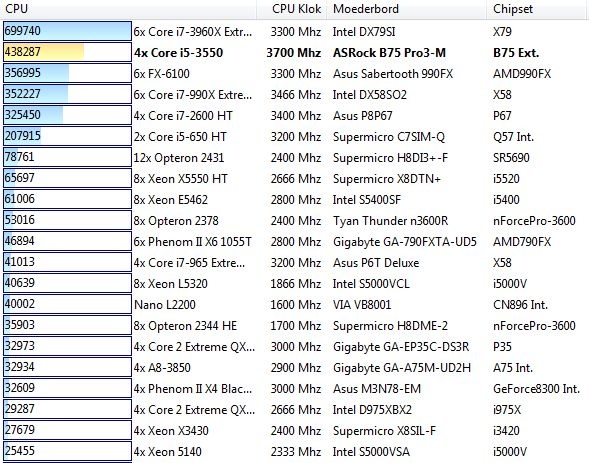
Task: Click the 29287 score cell
Action: click(68, 410)
